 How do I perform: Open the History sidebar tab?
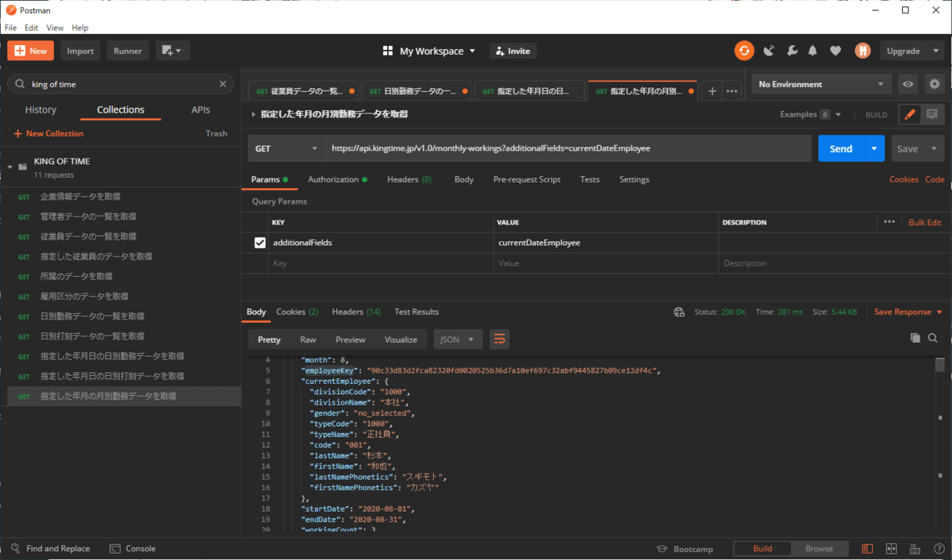[x=40, y=110]
